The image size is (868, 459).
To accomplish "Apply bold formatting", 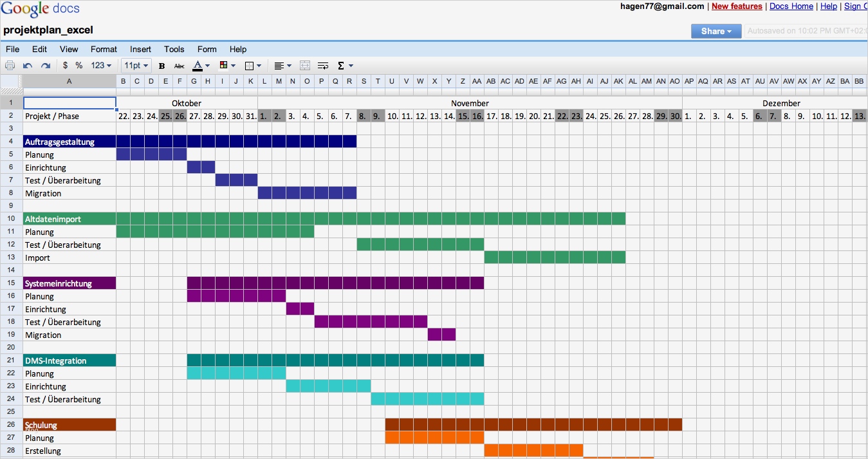I will point(162,65).
